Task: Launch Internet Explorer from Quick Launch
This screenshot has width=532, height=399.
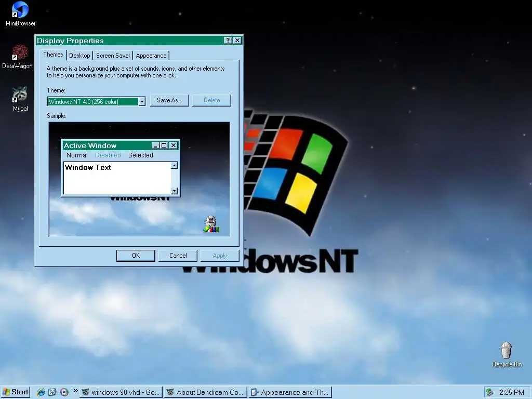Action: [x=41, y=392]
